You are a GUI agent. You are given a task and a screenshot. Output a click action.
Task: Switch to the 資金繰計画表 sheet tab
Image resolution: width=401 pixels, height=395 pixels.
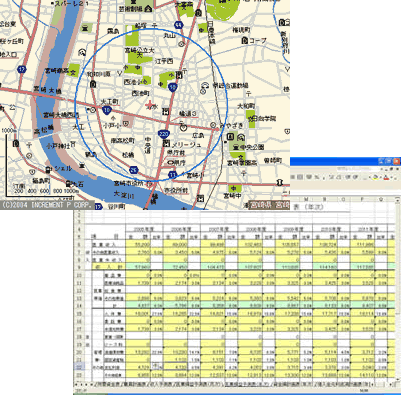[290, 384]
